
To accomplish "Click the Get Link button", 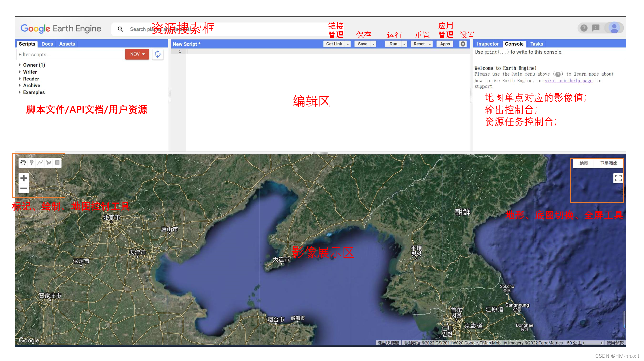I will (334, 44).
